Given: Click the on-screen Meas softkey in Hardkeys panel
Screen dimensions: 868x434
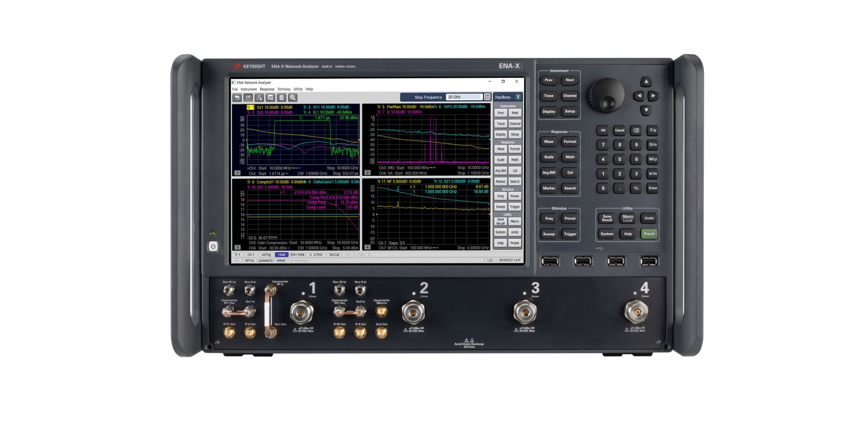Looking at the screenshot, I should [x=500, y=149].
